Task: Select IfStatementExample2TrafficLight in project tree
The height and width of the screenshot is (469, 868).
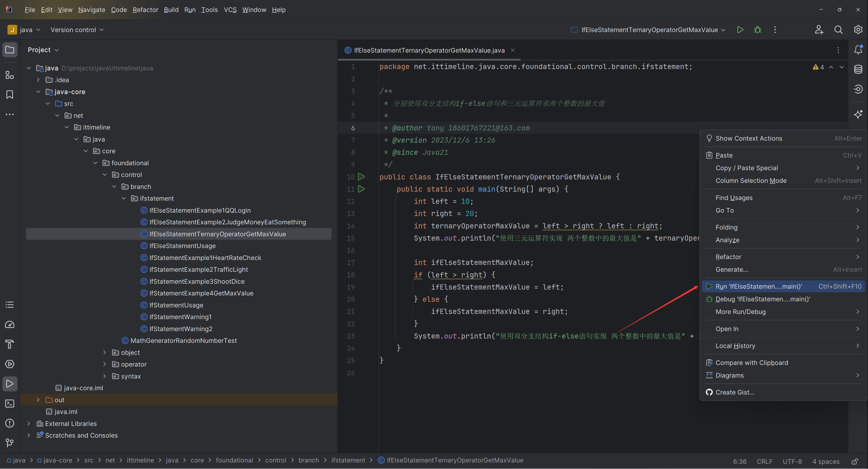Action: [198, 269]
